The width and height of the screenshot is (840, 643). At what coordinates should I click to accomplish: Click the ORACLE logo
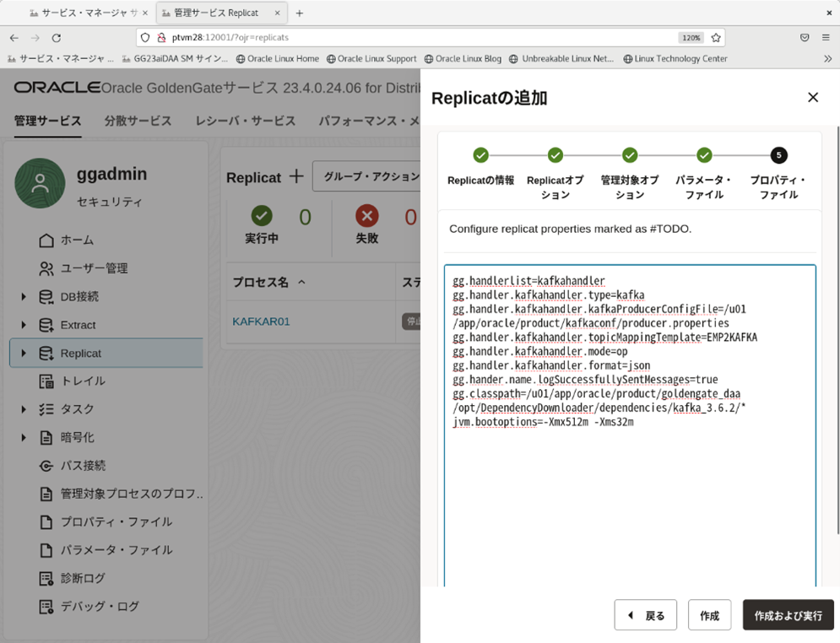click(57, 87)
